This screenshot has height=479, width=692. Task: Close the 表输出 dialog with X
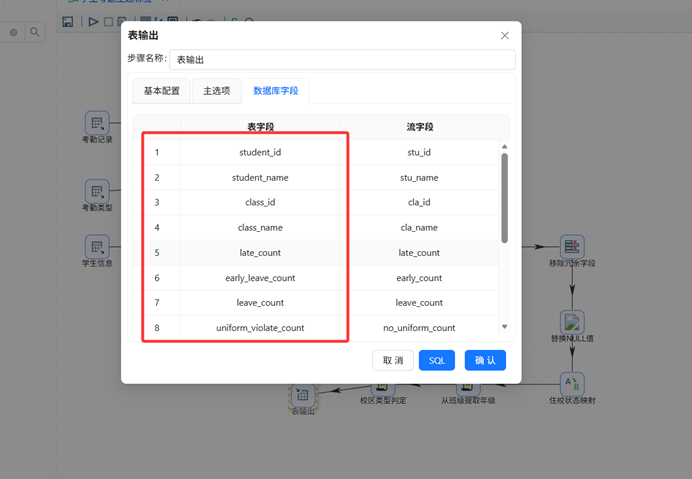click(x=505, y=36)
